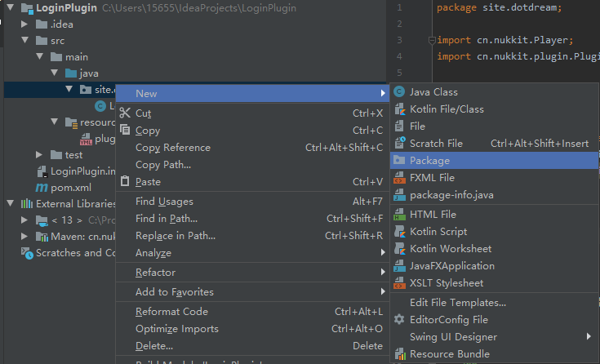
Task: Select Package from the New submenu
Action: pyautogui.click(x=429, y=161)
